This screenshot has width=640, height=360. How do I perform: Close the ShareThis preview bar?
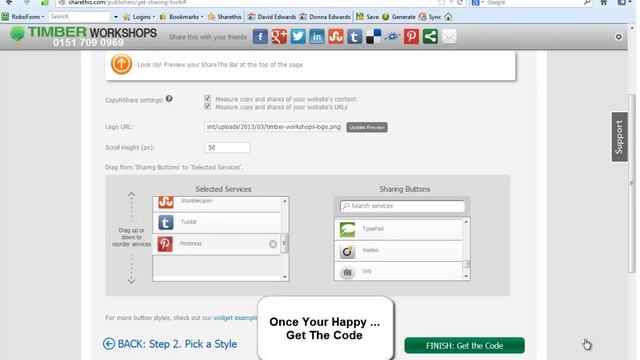pyautogui.click(x=618, y=37)
